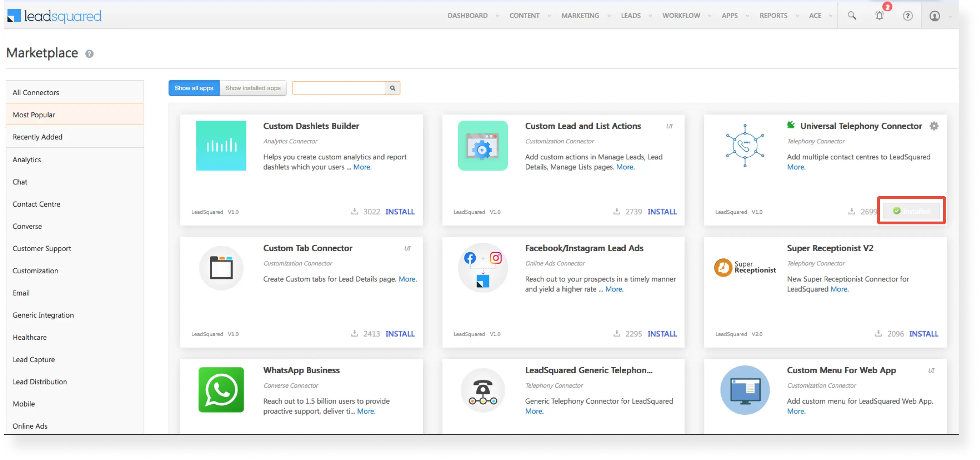Viewport: 980px width, 460px height.
Task: Select All Connectors category
Action: [75, 92]
